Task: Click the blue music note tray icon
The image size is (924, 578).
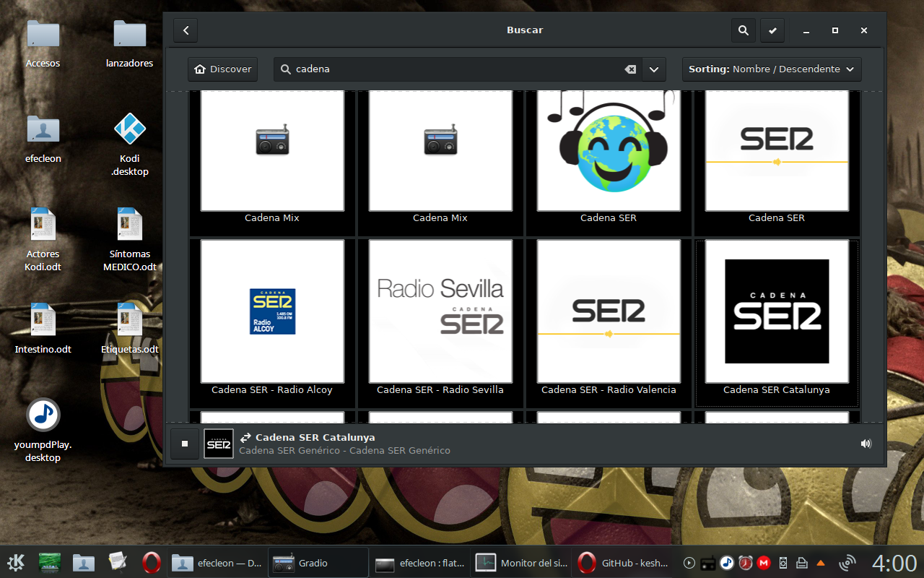Action: pyautogui.click(x=727, y=563)
